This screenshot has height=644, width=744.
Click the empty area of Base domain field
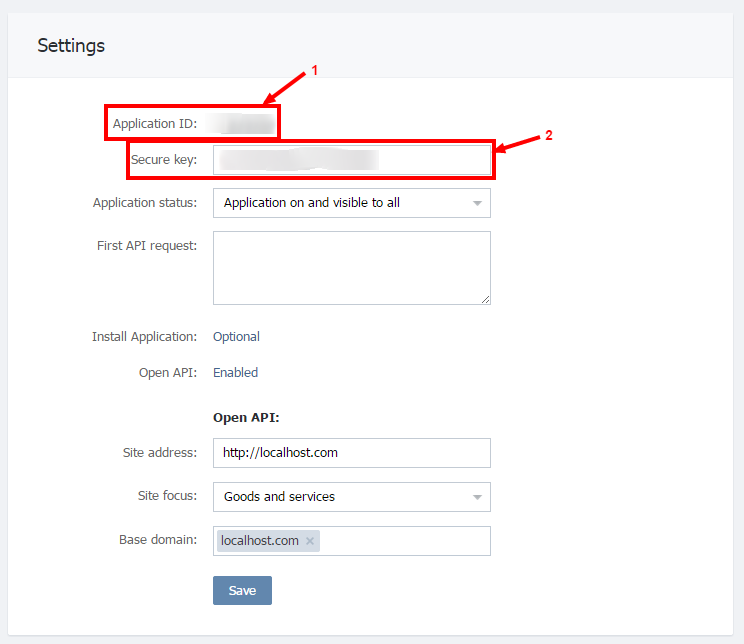[x=405, y=541]
